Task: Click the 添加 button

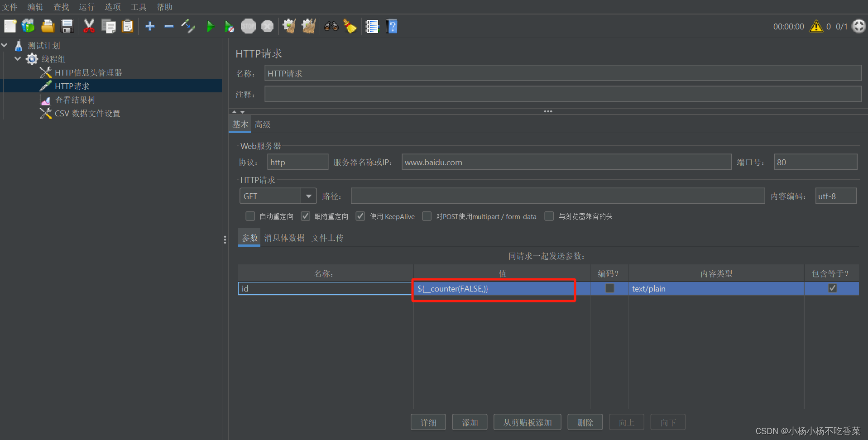Action: [470, 422]
